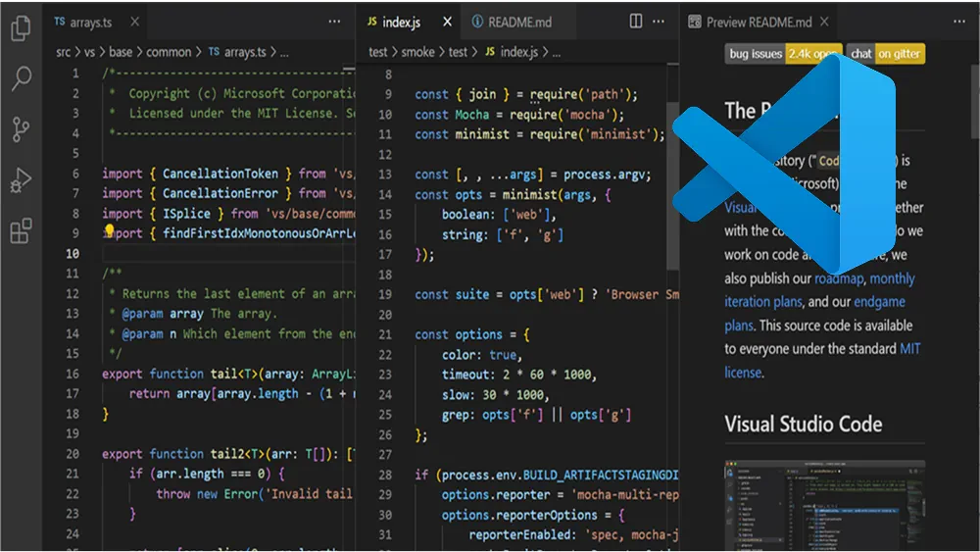Select the Preview README.md tab
The image size is (980, 552).
(x=750, y=22)
